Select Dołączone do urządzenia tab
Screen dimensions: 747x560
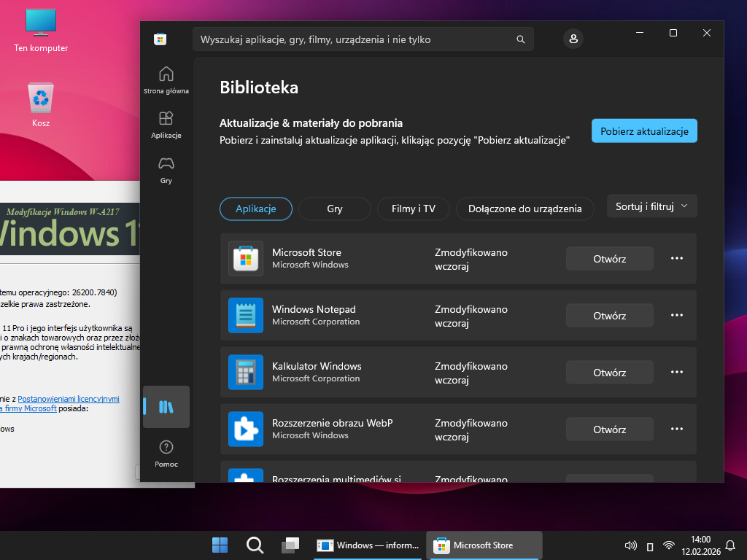pos(525,209)
